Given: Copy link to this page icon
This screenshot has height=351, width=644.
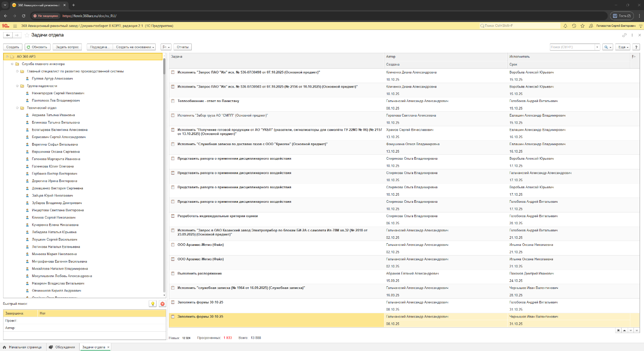Looking at the screenshot, I should coord(624,35).
